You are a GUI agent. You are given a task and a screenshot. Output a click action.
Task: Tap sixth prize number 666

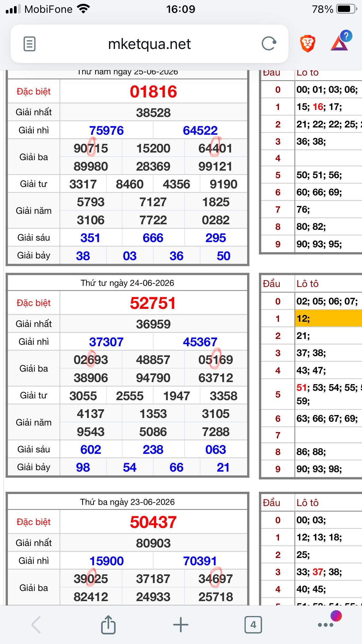coord(153,238)
